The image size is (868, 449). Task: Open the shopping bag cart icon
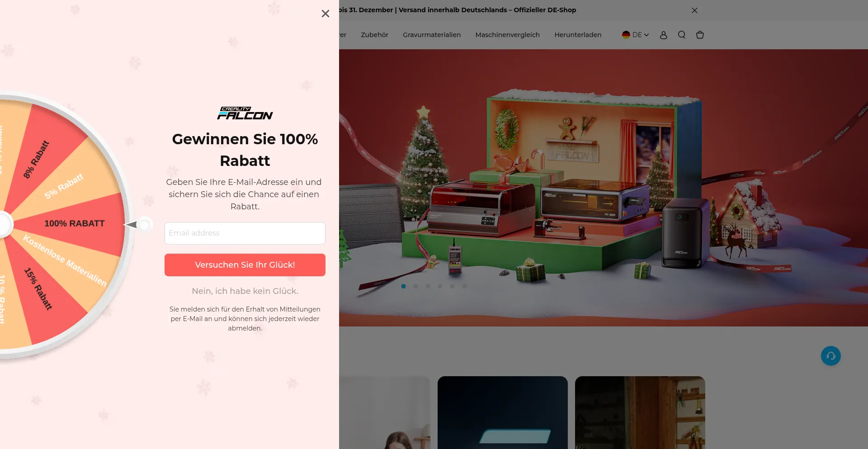click(700, 35)
